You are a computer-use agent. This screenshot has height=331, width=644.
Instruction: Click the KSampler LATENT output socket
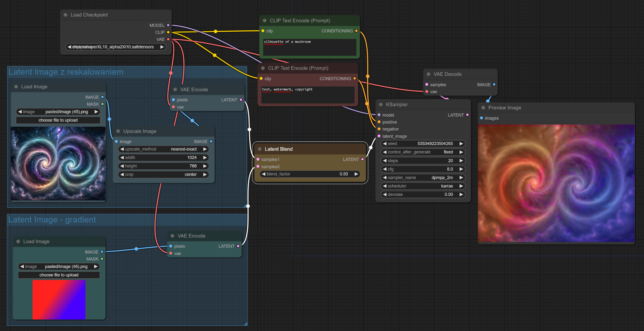tap(467, 115)
